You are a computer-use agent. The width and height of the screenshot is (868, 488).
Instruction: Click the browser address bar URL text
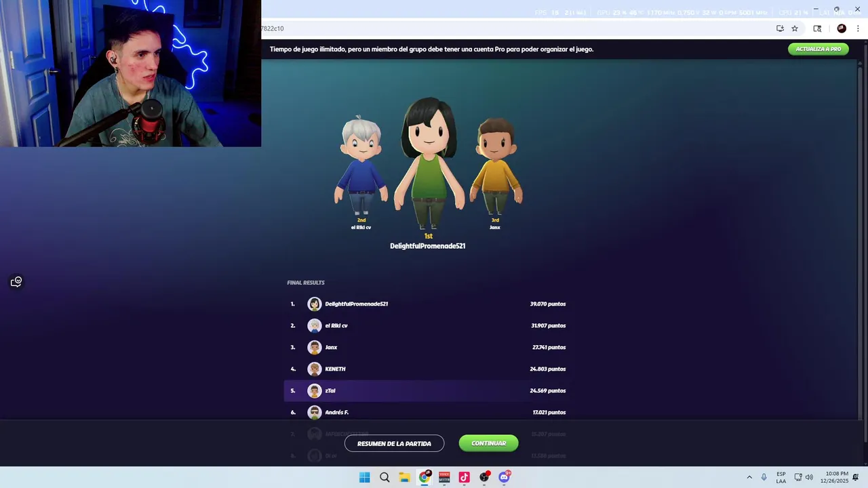pos(273,28)
